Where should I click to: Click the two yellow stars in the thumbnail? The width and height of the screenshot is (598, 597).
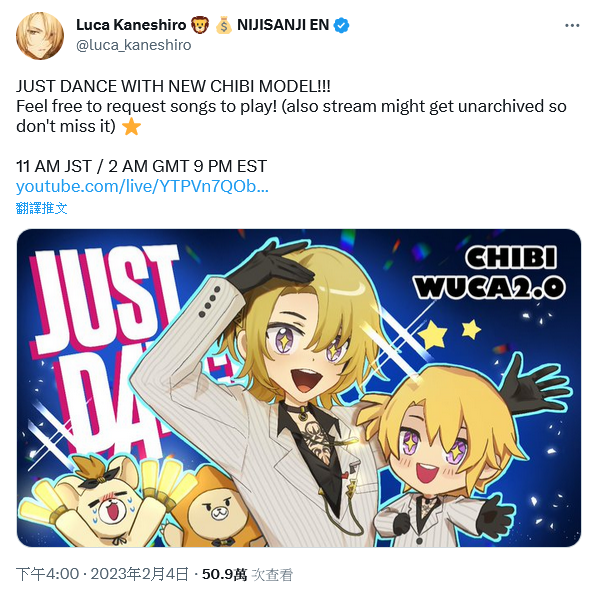(x=449, y=333)
